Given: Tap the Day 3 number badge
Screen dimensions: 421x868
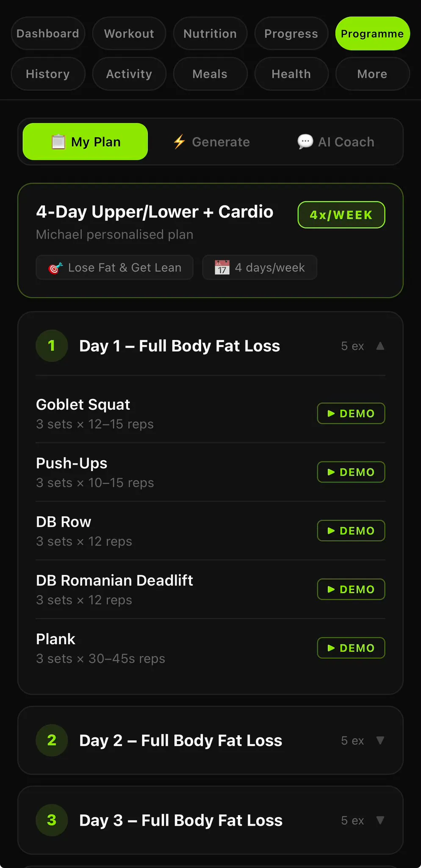Looking at the screenshot, I should [52, 820].
